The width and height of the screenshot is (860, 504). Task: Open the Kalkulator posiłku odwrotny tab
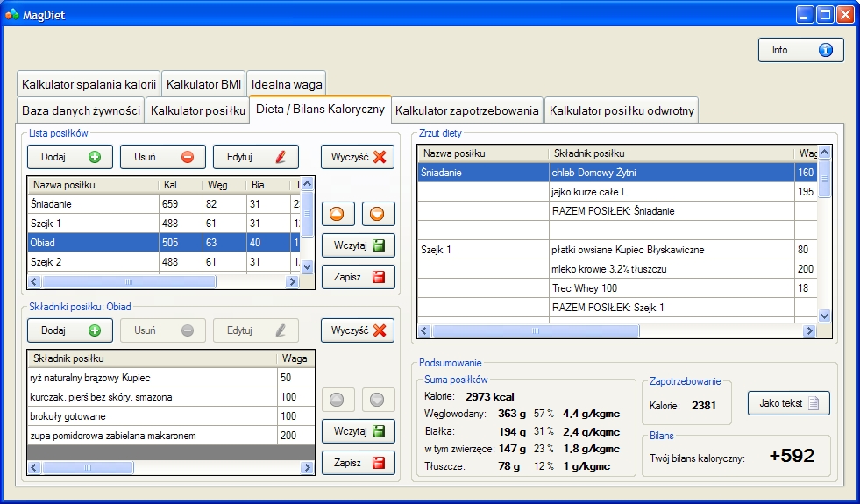click(622, 110)
